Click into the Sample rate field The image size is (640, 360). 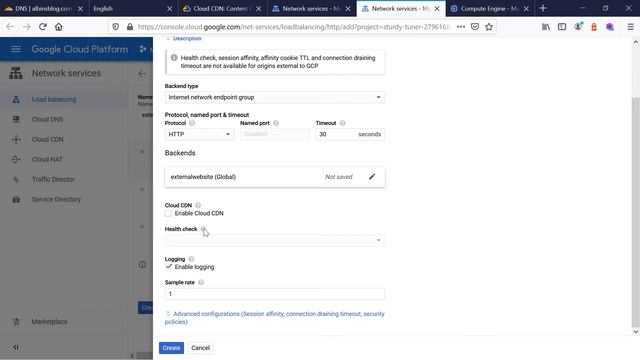click(275, 294)
